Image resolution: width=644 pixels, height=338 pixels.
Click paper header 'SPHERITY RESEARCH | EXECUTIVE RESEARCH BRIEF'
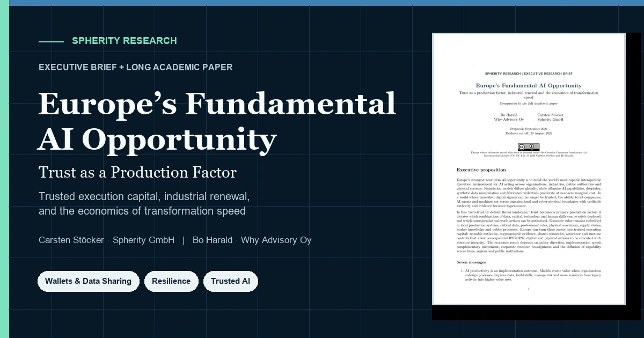(529, 74)
